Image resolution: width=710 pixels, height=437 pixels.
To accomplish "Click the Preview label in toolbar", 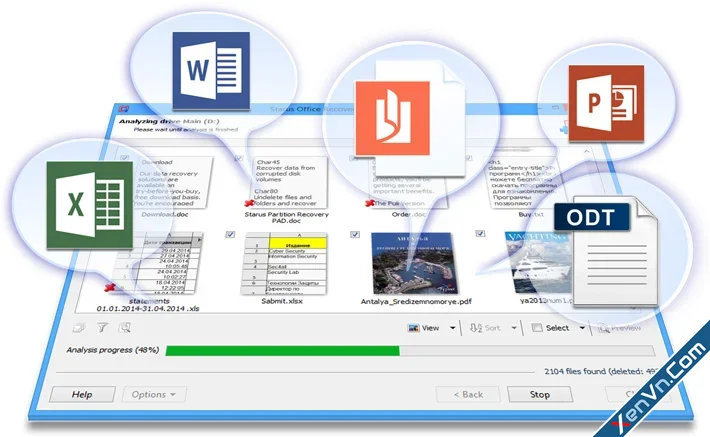I will 626,328.
